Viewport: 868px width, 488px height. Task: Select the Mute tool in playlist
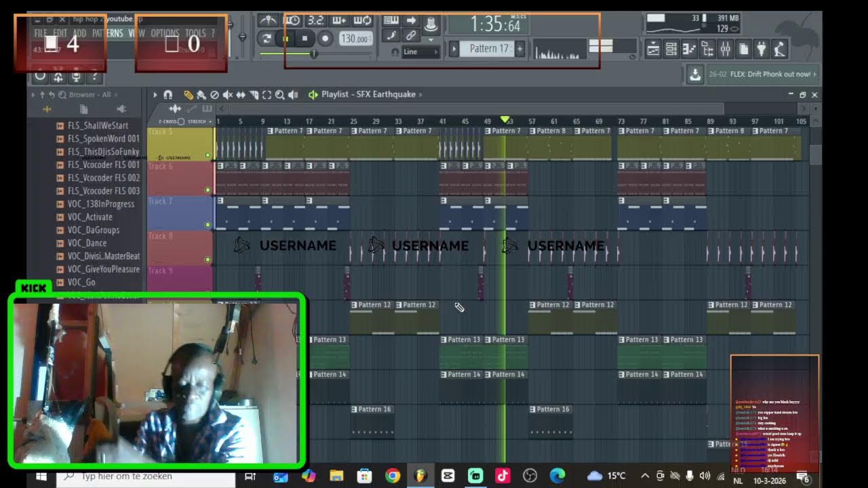228,95
